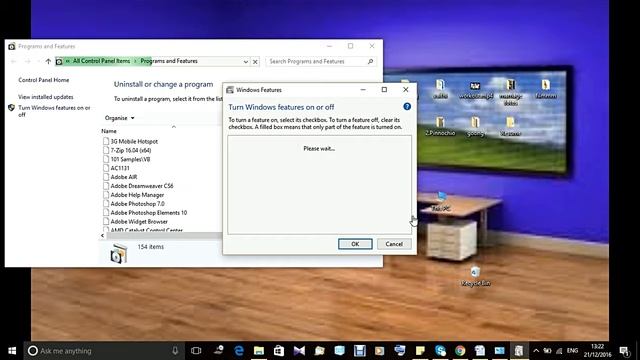Open File Explorer from the taskbar

point(259,351)
